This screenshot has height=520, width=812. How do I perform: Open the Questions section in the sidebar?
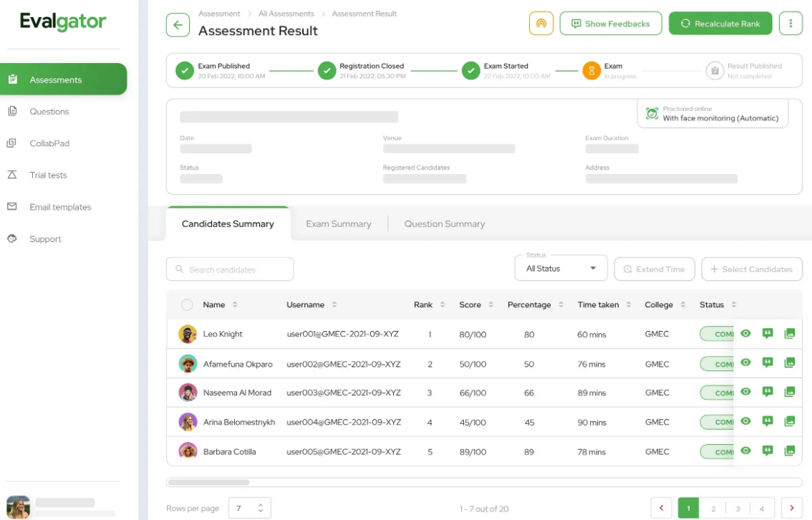click(x=50, y=111)
